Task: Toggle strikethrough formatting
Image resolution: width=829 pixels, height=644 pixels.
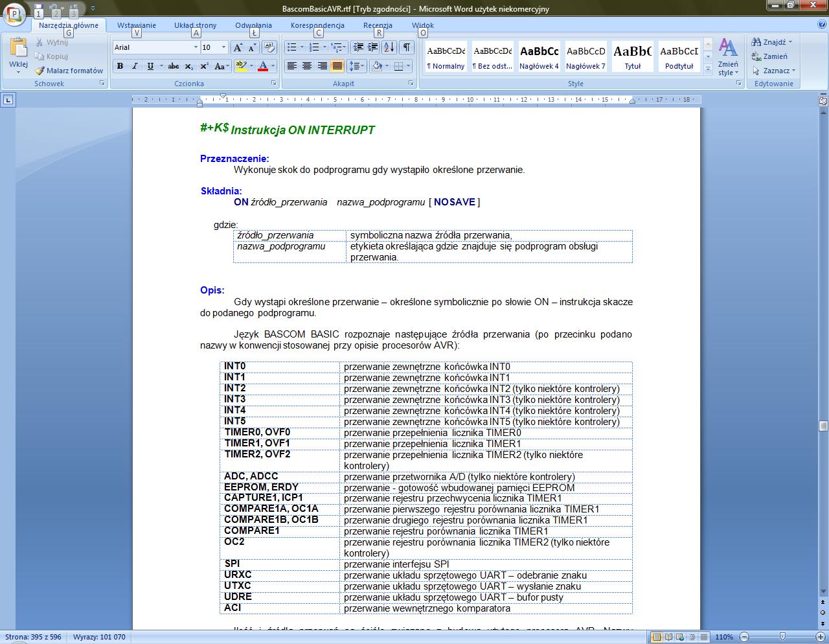Action: (x=173, y=66)
